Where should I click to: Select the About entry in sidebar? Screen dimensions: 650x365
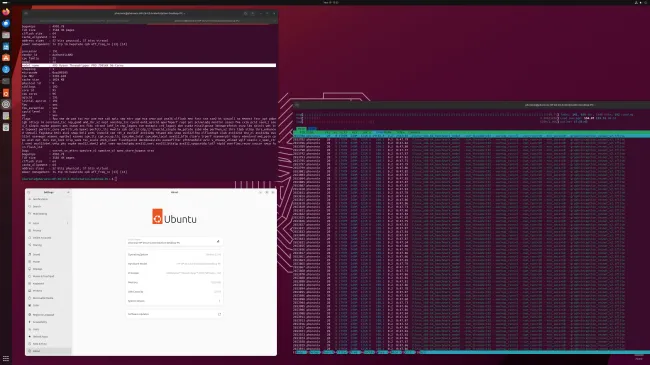pos(48,351)
